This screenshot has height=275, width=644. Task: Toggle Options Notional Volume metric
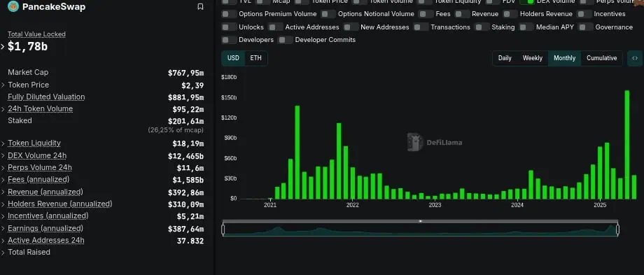click(x=328, y=14)
